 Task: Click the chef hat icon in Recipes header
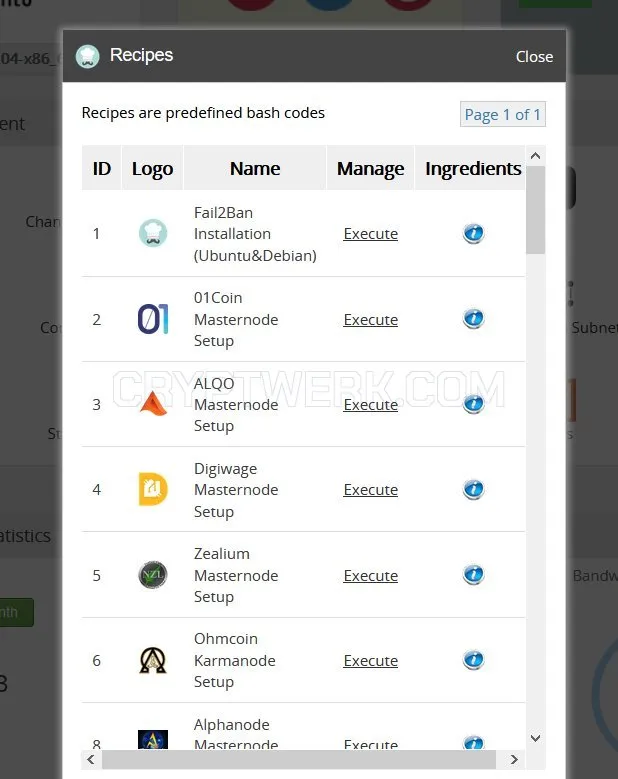[x=87, y=56]
